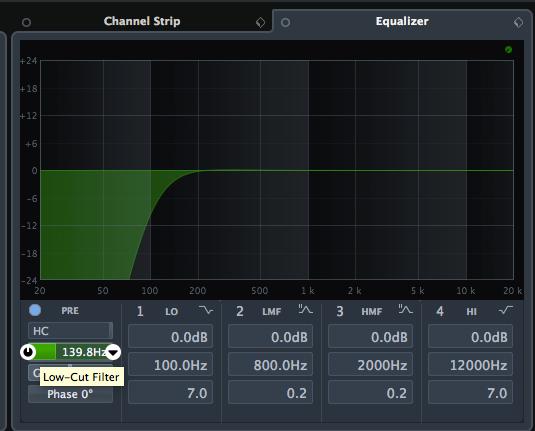
Task: Click the LO band 0.0dB gain field
Action: tap(171, 337)
